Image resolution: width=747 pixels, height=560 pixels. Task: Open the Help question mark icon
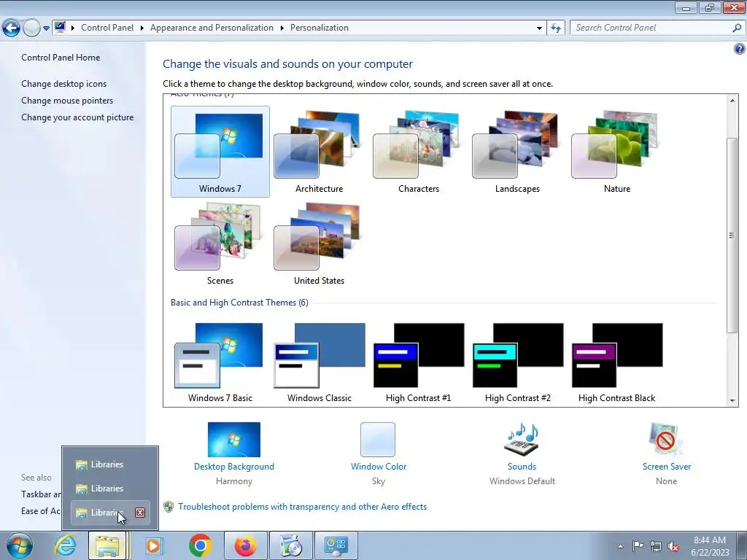tap(740, 49)
